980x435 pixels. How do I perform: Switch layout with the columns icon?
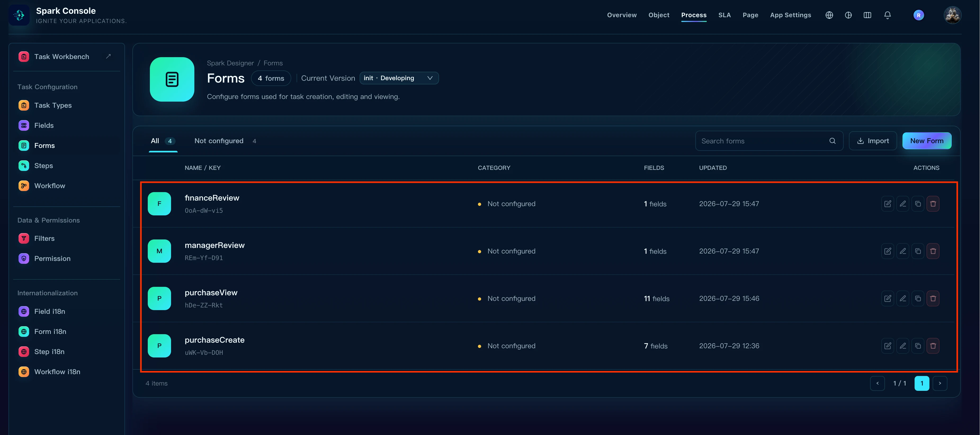pyautogui.click(x=867, y=15)
